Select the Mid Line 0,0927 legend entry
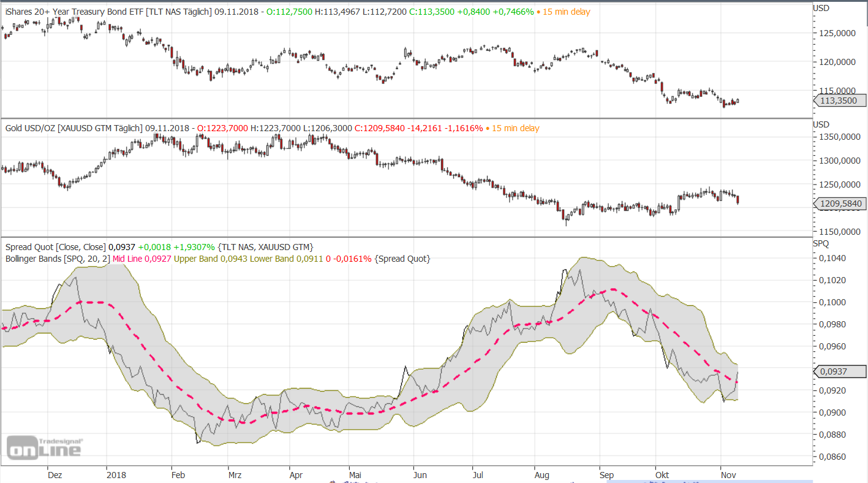Viewport: 868px width, 483px height. point(142,259)
